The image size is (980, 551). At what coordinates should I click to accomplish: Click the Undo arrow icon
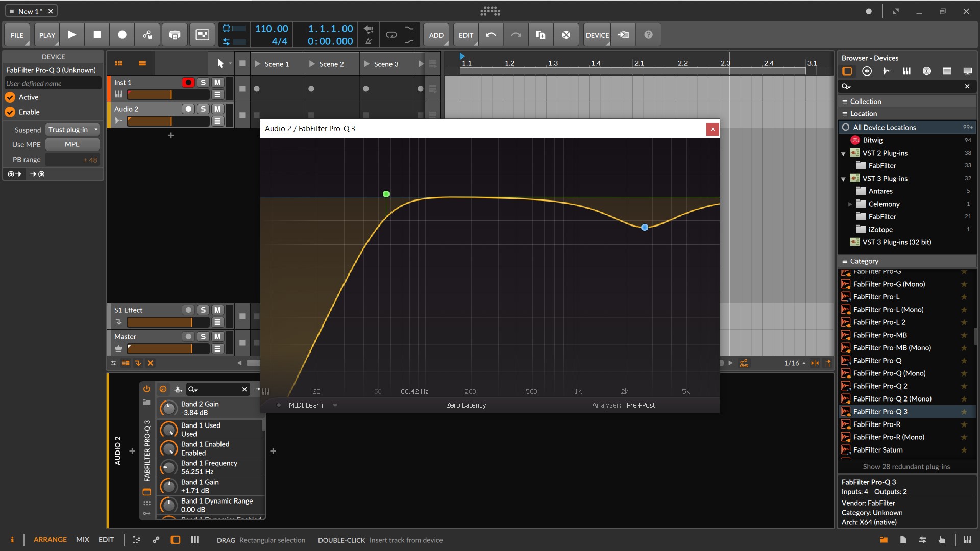pos(491,35)
